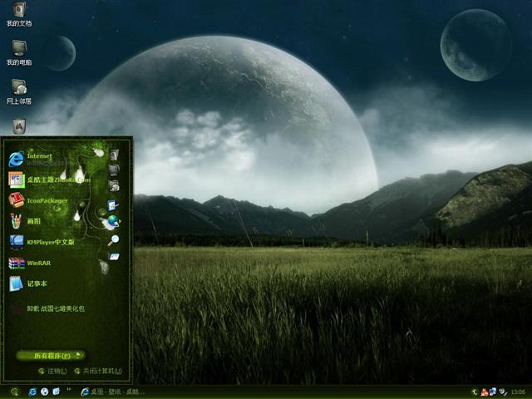Open Network Places icon in Start menu column
Screen dimensions: 532x399
[x=114, y=185]
